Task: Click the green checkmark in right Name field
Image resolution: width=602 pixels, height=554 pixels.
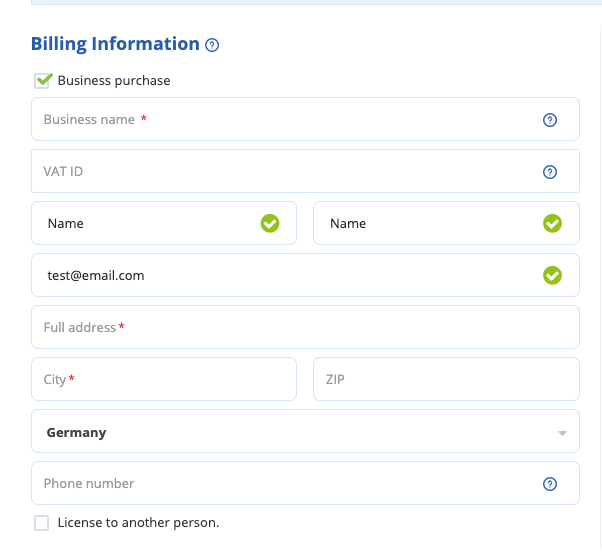Action: click(x=552, y=223)
